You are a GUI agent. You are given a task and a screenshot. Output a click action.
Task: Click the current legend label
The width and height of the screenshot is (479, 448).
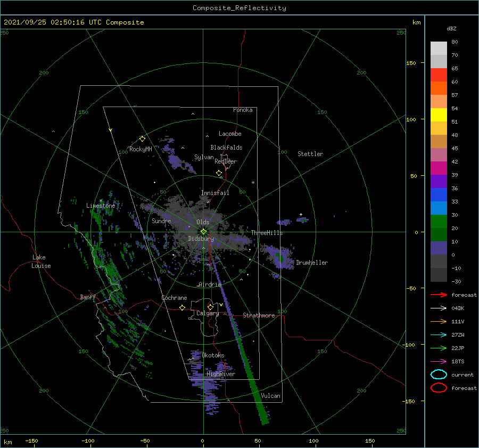click(463, 374)
